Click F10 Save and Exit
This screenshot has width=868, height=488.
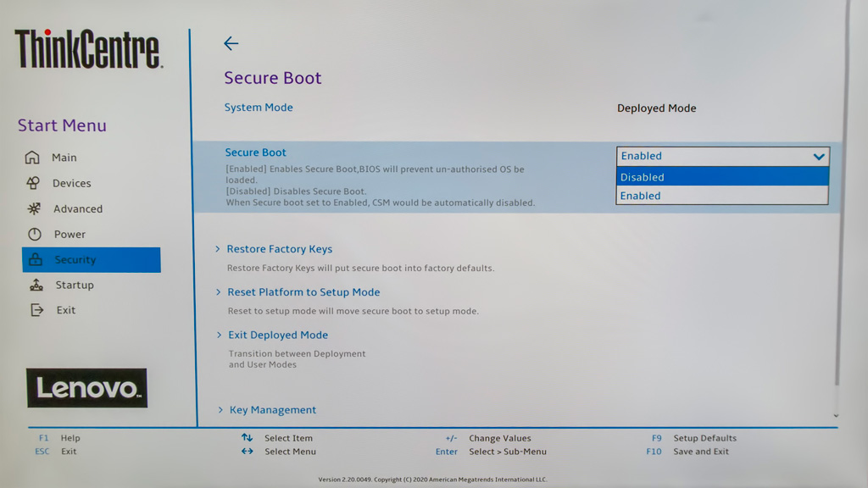click(x=687, y=452)
